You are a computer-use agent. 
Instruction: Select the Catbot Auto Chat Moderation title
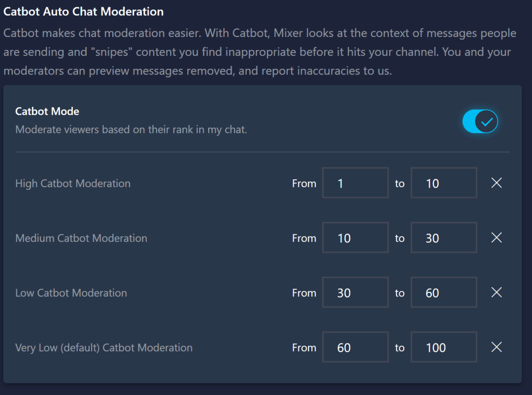coord(83,11)
